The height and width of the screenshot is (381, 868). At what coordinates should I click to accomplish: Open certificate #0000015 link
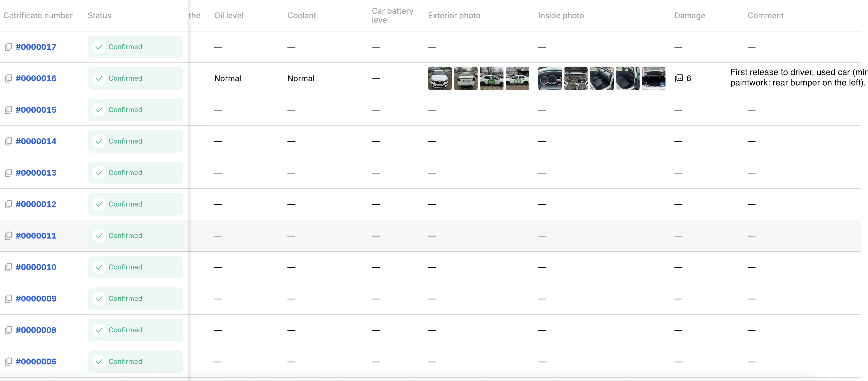pyautogui.click(x=36, y=110)
